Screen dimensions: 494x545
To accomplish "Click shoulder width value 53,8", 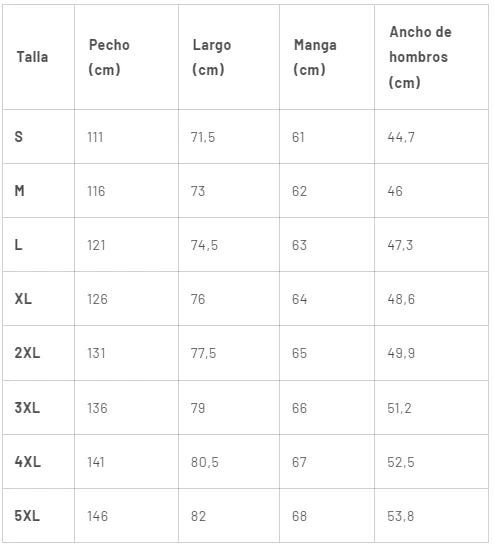I will [401, 516].
